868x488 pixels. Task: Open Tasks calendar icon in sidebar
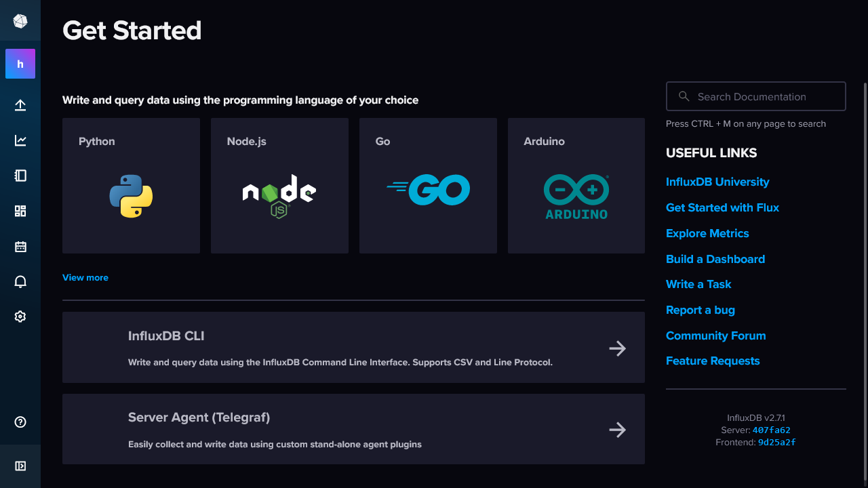20,247
